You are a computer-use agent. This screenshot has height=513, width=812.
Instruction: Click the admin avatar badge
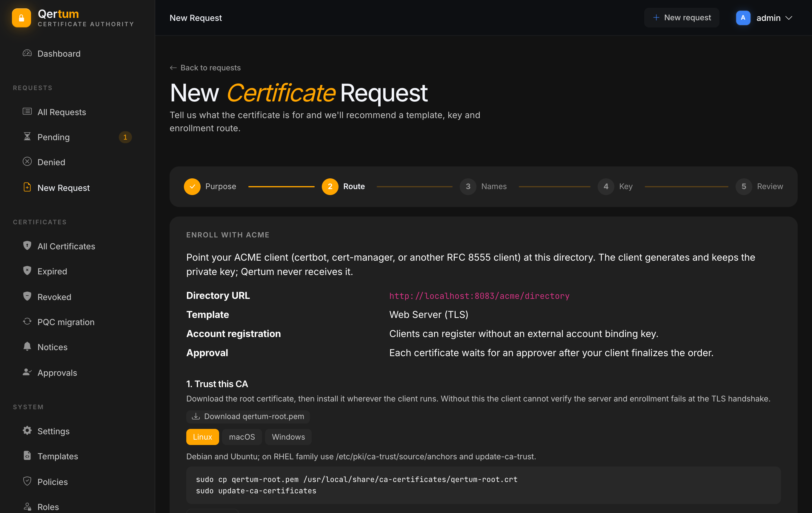coord(743,18)
